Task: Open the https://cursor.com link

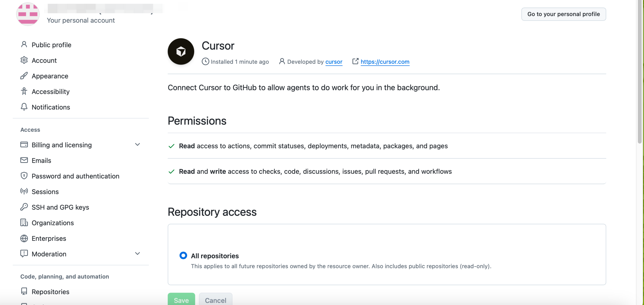Action: (385, 62)
